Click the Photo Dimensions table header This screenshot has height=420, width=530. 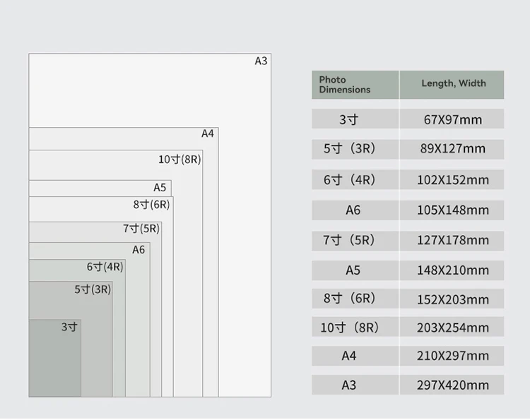(355, 85)
